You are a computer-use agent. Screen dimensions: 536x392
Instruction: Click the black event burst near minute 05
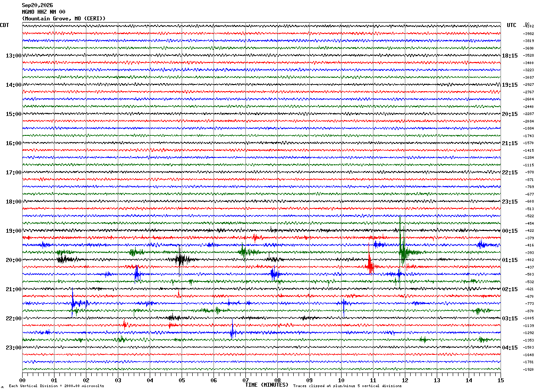coord(181,259)
